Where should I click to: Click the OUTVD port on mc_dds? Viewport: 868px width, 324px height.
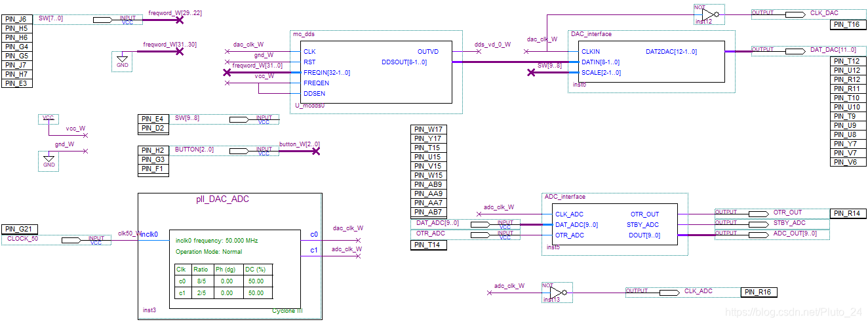(428, 52)
